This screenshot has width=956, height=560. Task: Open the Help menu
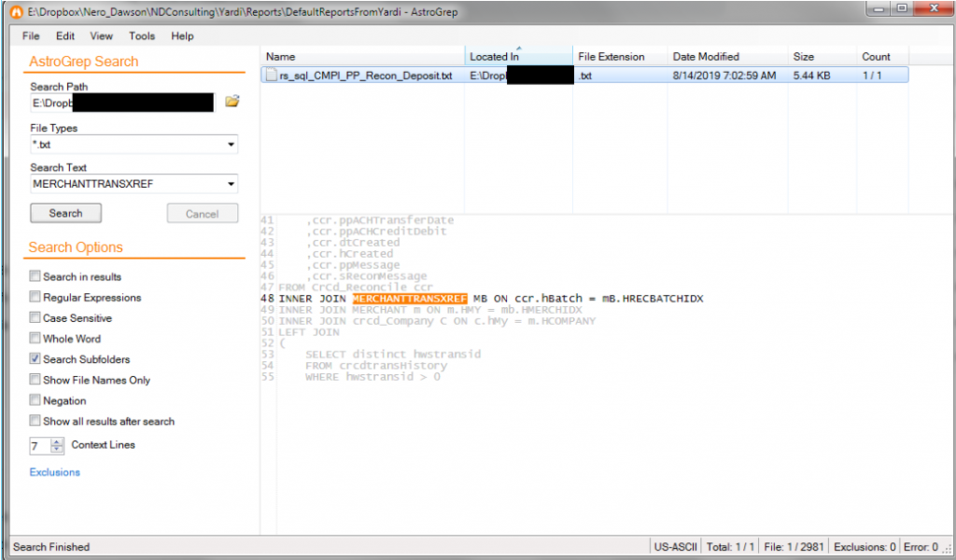pyautogui.click(x=182, y=36)
